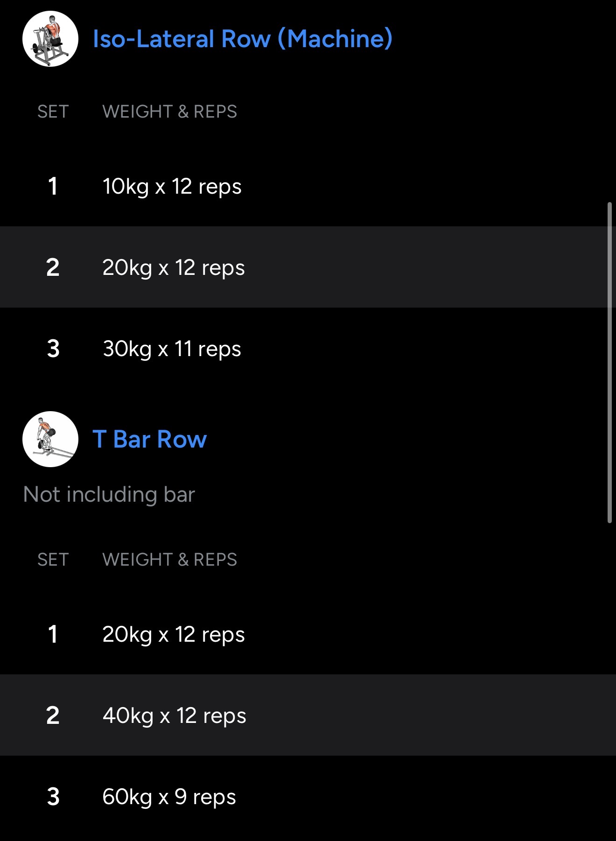Image resolution: width=616 pixels, height=841 pixels.
Task: Click the vertical scrollbar on the right
Action: 609,363
